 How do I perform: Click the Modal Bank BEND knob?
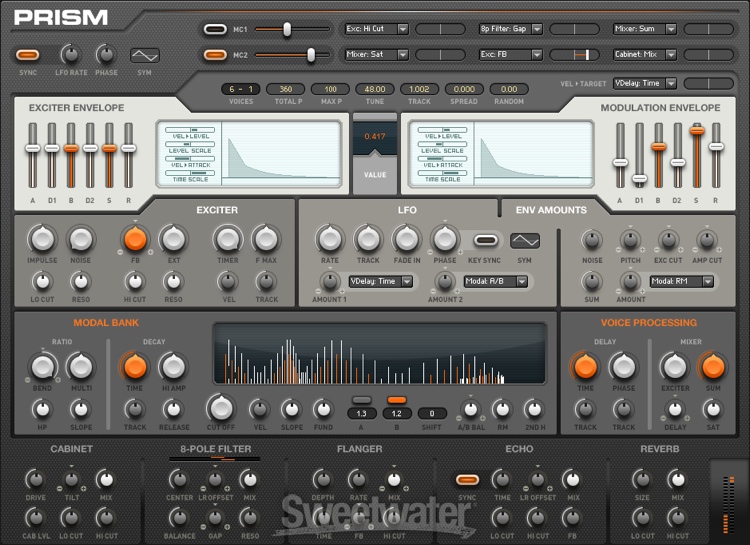tap(42, 367)
